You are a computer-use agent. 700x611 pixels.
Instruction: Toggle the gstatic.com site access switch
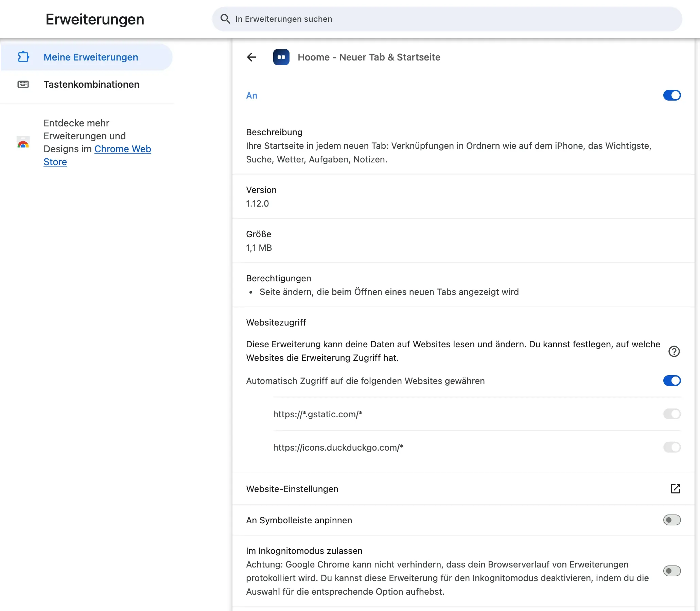[x=672, y=414]
